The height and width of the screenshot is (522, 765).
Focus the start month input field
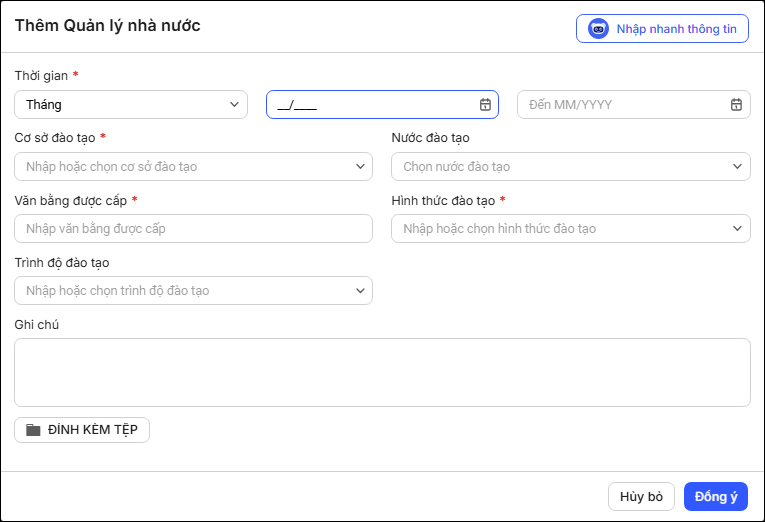tap(382, 104)
